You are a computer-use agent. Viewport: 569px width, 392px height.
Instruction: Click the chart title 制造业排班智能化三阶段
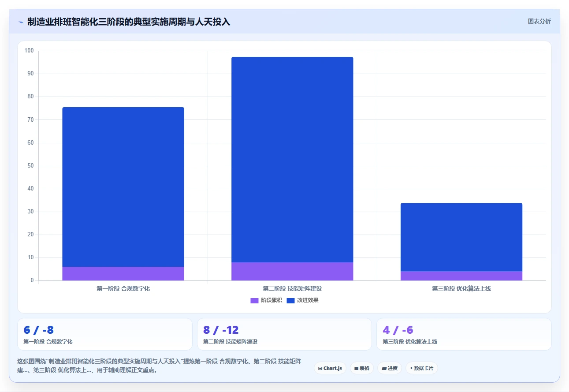pyautogui.click(x=129, y=22)
